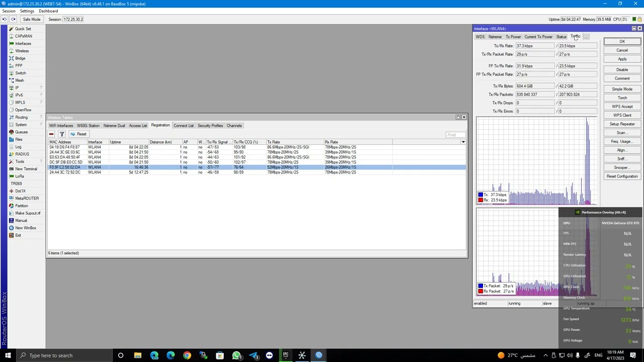
Task: Open Dot1X in the sidebar
Action: tap(20, 191)
